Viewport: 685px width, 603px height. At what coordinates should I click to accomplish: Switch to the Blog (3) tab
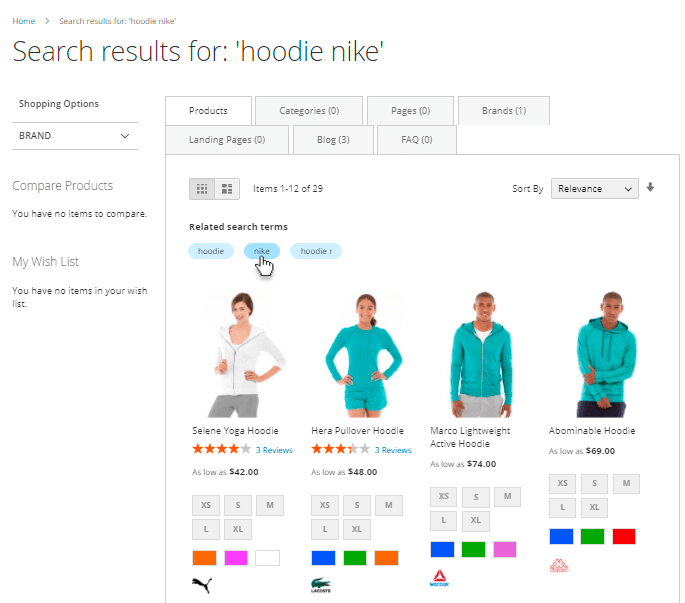pos(333,140)
